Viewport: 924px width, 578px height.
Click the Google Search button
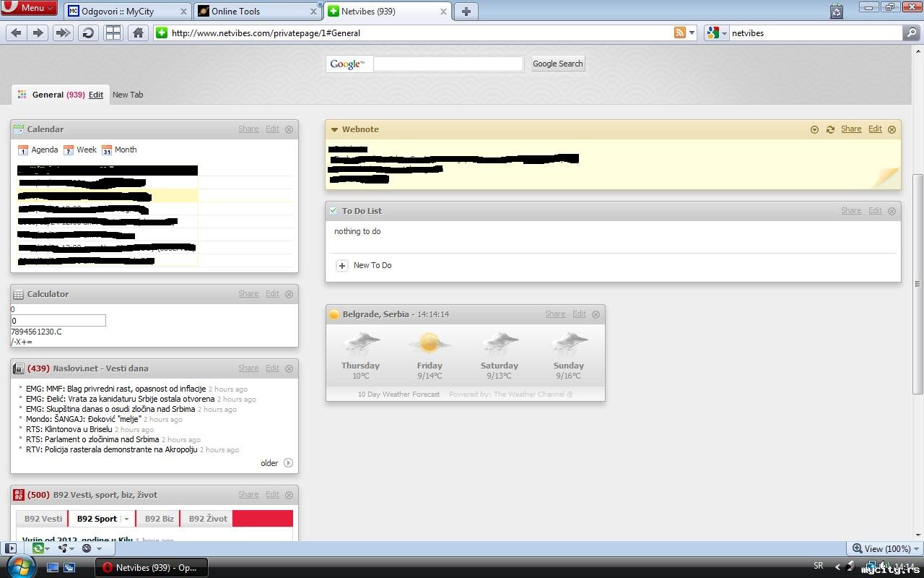click(x=557, y=64)
